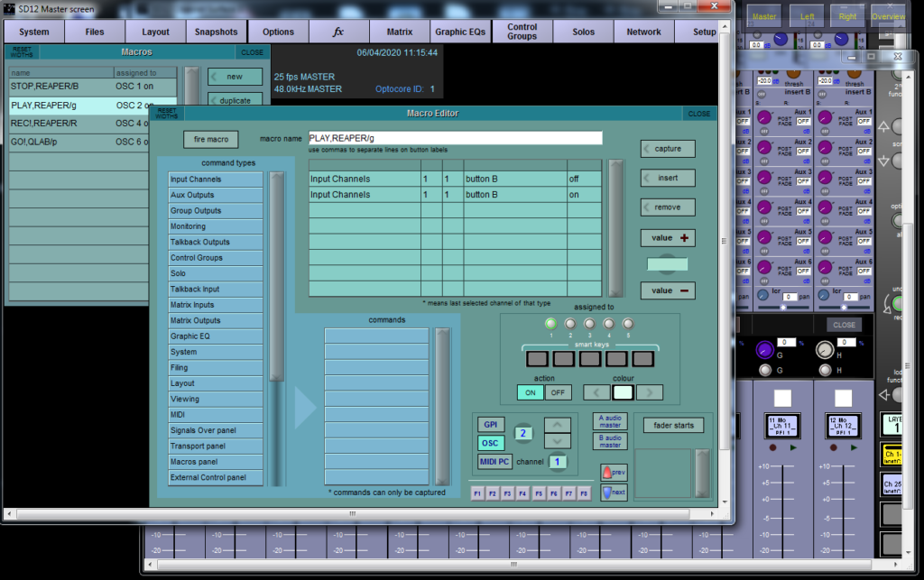Click the remove button

pyautogui.click(x=668, y=207)
